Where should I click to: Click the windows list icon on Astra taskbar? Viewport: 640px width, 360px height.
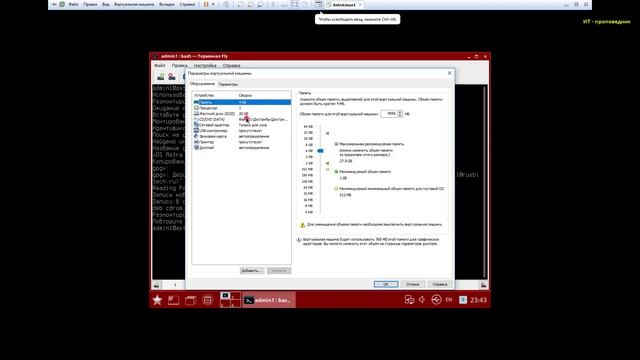[x=190, y=300]
